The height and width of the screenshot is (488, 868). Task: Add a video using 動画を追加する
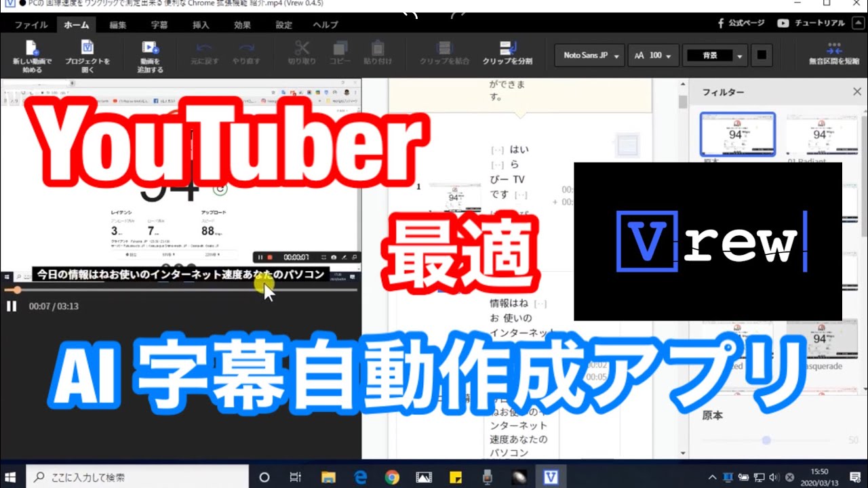tap(150, 56)
